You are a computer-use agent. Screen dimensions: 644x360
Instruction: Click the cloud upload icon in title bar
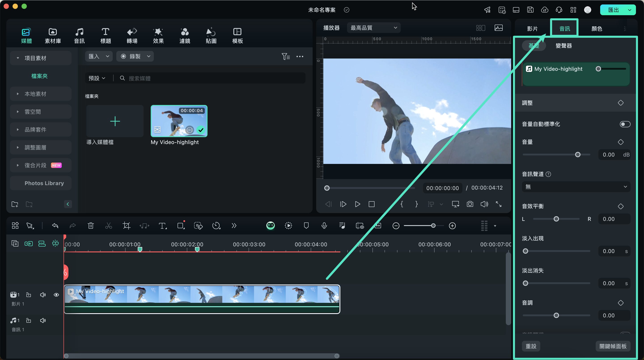pos(544,10)
